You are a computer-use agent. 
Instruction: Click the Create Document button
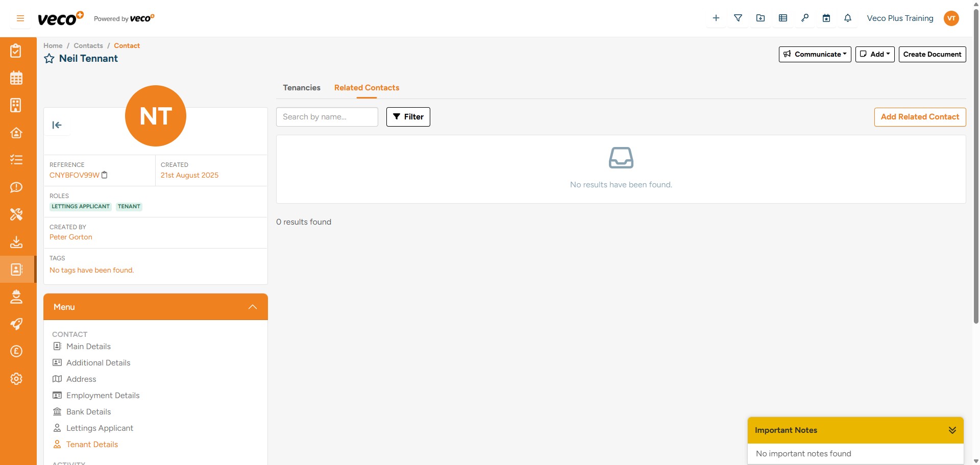(x=932, y=54)
